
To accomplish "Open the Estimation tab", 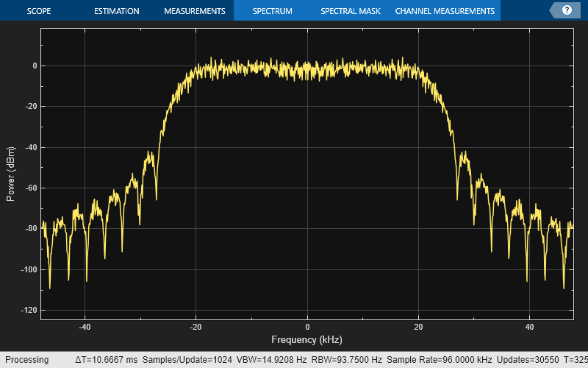I will pyautogui.click(x=116, y=11).
